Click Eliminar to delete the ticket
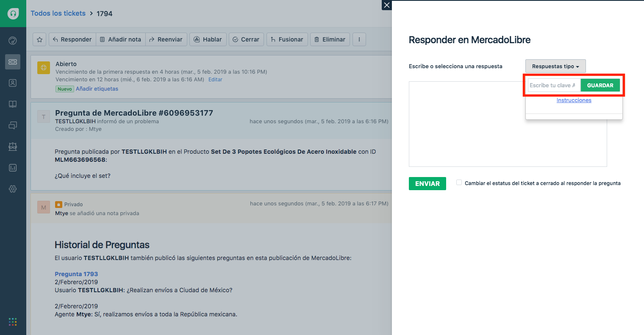 coord(330,39)
